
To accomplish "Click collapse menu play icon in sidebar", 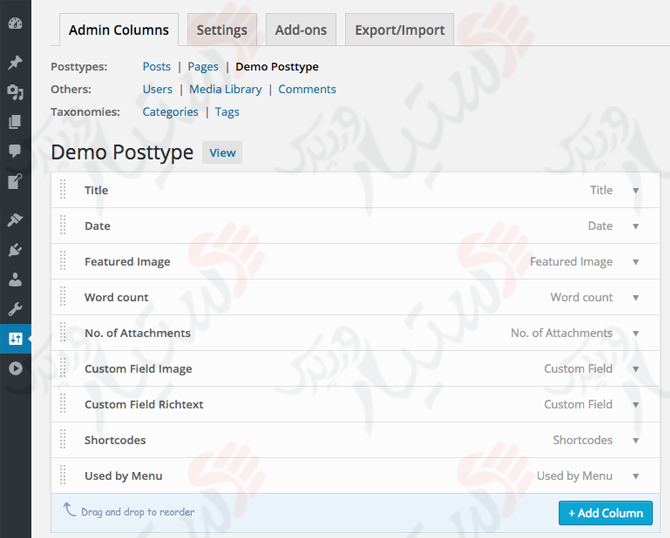I will [15, 368].
